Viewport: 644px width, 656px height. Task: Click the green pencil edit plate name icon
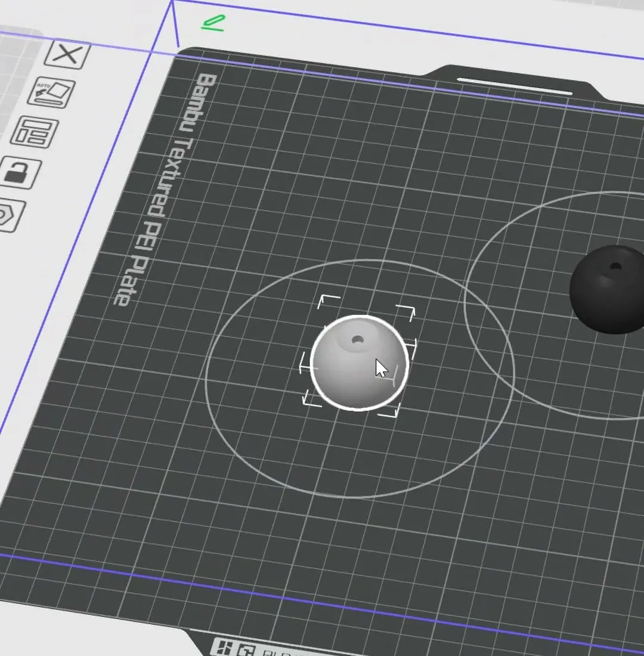(x=213, y=23)
